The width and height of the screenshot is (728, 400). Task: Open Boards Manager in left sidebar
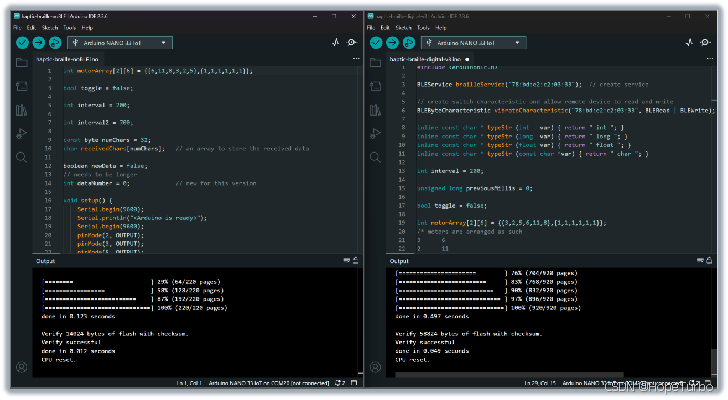click(x=22, y=87)
